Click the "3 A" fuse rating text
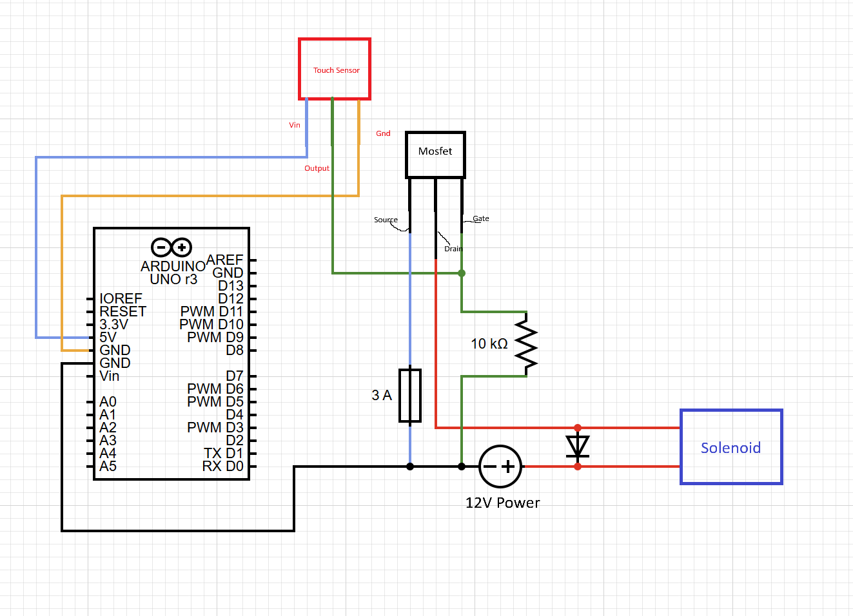The width and height of the screenshot is (853, 616). (382, 396)
